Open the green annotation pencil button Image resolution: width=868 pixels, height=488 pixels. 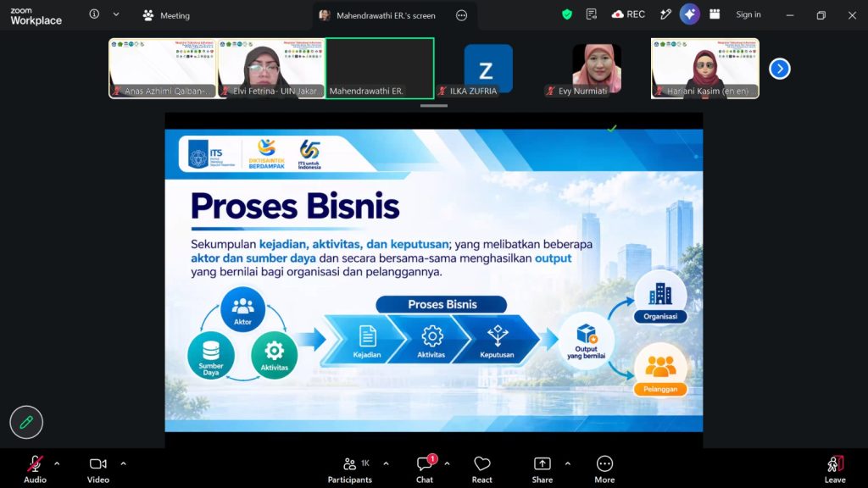(x=26, y=422)
